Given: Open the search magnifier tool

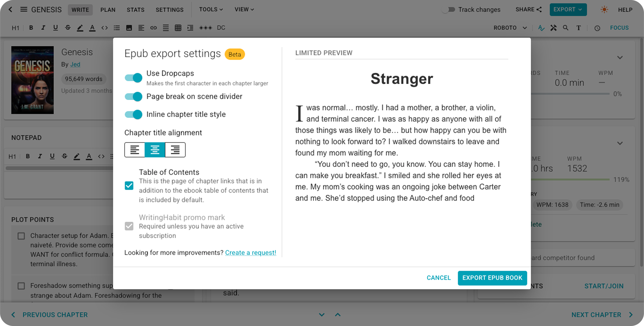Looking at the screenshot, I should point(566,28).
